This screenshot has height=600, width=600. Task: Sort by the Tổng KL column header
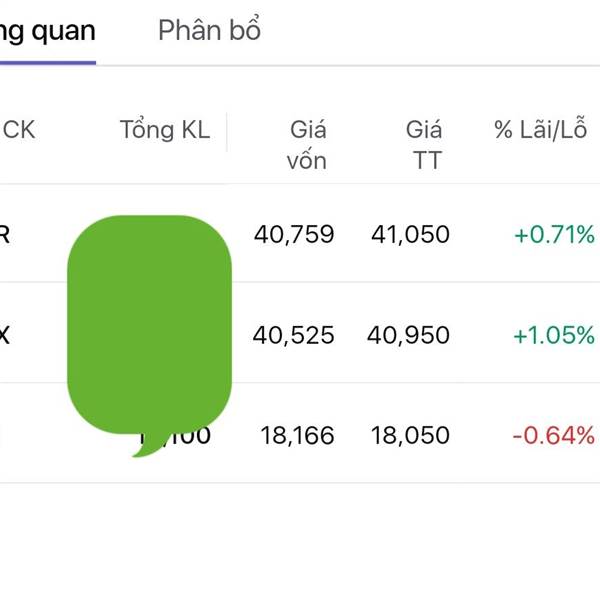click(x=165, y=129)
